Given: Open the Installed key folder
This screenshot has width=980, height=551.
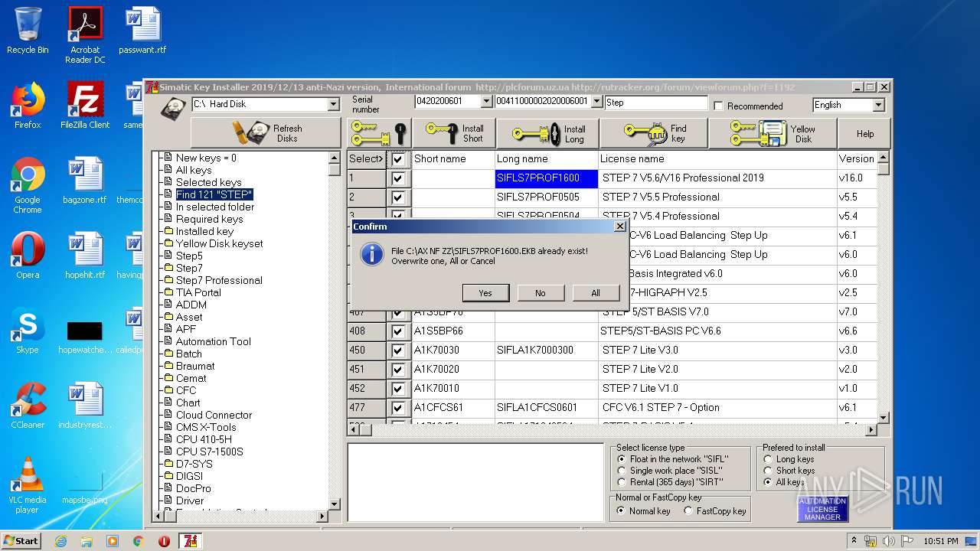Looking at the screenshot, I should [x=204, y=231].
